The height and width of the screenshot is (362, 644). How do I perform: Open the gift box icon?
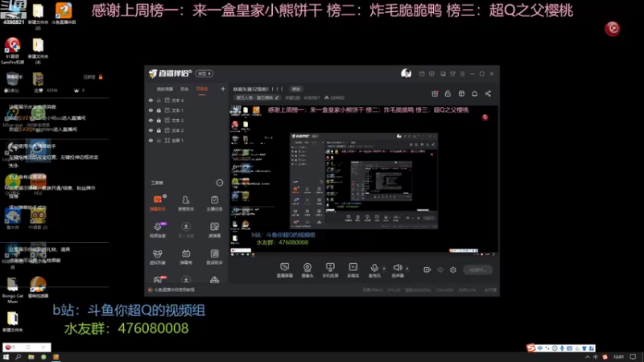click(x=435, y=93)
